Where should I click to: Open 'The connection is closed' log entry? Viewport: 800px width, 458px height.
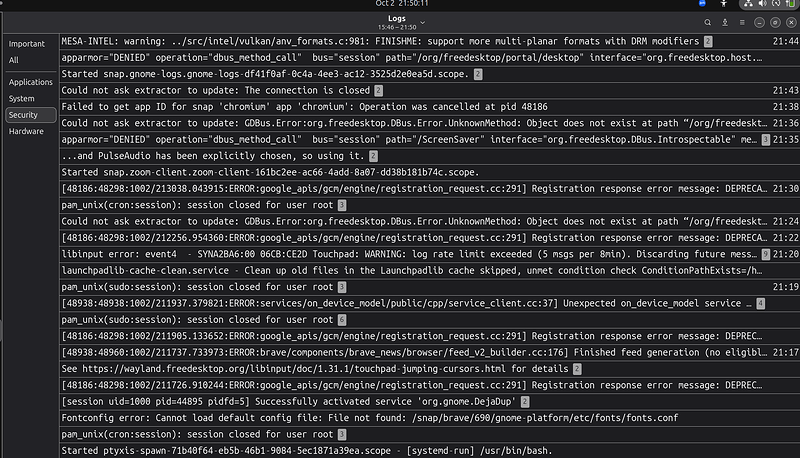pos(430,90)
